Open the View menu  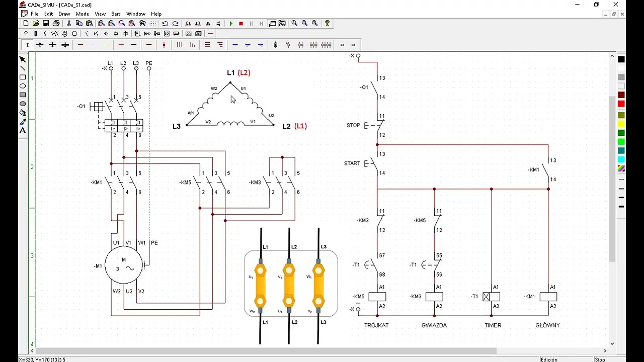click(100, 14)
